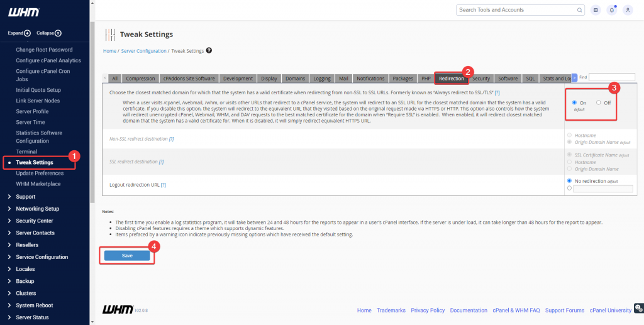This screenshot has height=325, width=644.
Task: Open Change Root Password in sidebar
Action: (45, 50)
